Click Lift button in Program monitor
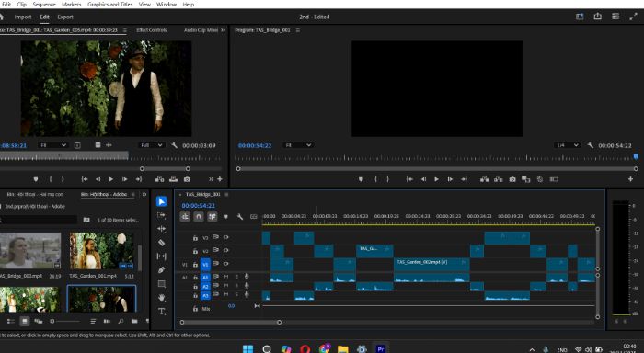Screen dimensions: 644x353 (x=485, y=179)
